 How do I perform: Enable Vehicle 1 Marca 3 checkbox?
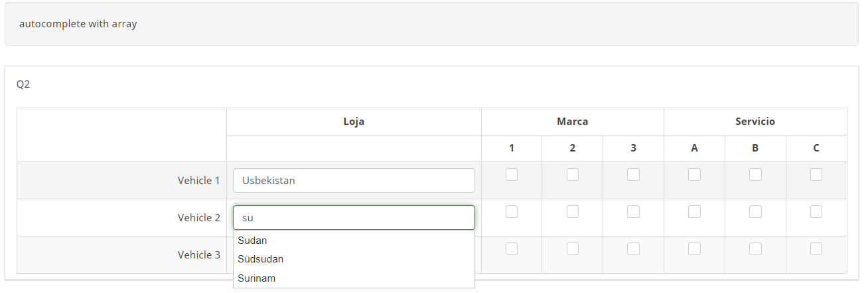tap(634, 175)
